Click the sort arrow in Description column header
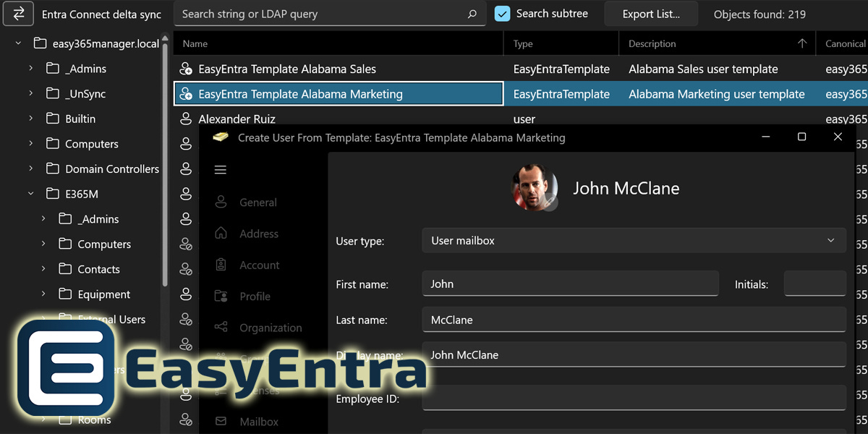Image resolution: width=868 pixels, height=434 pixels. coord(801,43)
